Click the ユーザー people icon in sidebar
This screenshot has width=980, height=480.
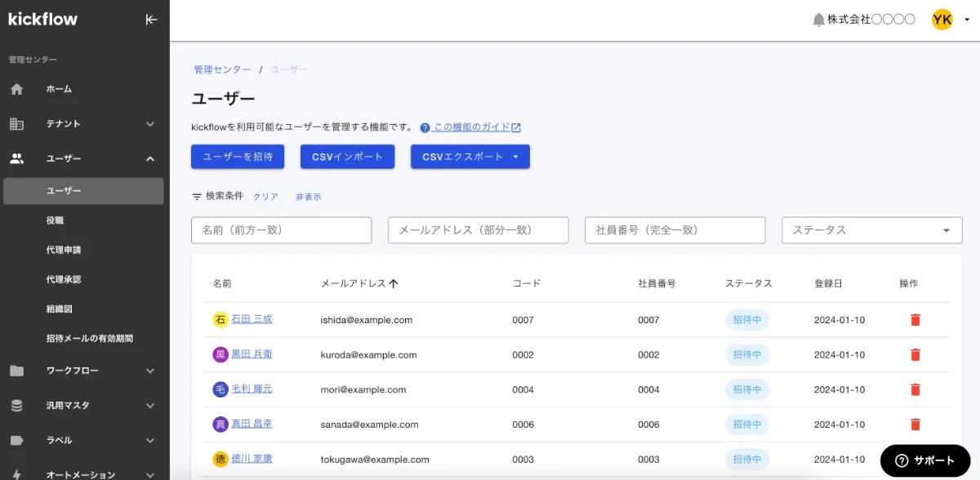pyautogui.click(x=16, y=158)
